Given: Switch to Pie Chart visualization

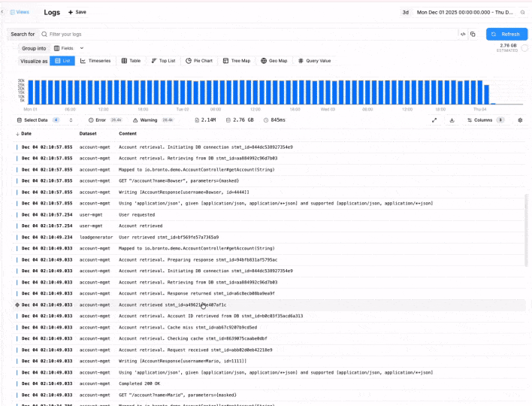Looking at the screenshot, I should pos(199,61).
